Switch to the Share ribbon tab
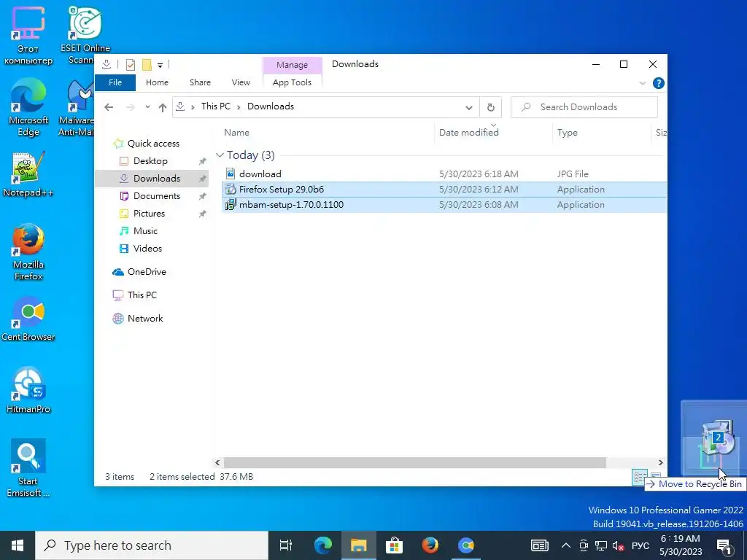The image size is (747, 560). (x=200, y=82)
